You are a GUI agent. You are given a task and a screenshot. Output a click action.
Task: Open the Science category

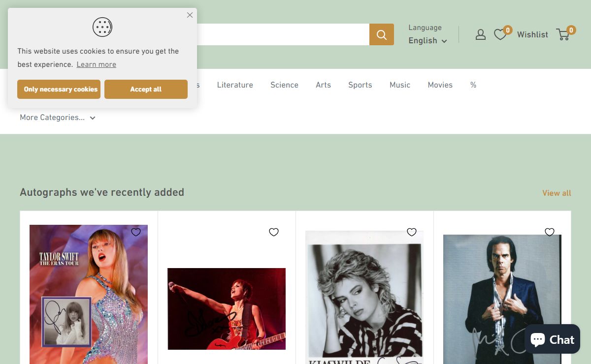(x=284, y=85)
